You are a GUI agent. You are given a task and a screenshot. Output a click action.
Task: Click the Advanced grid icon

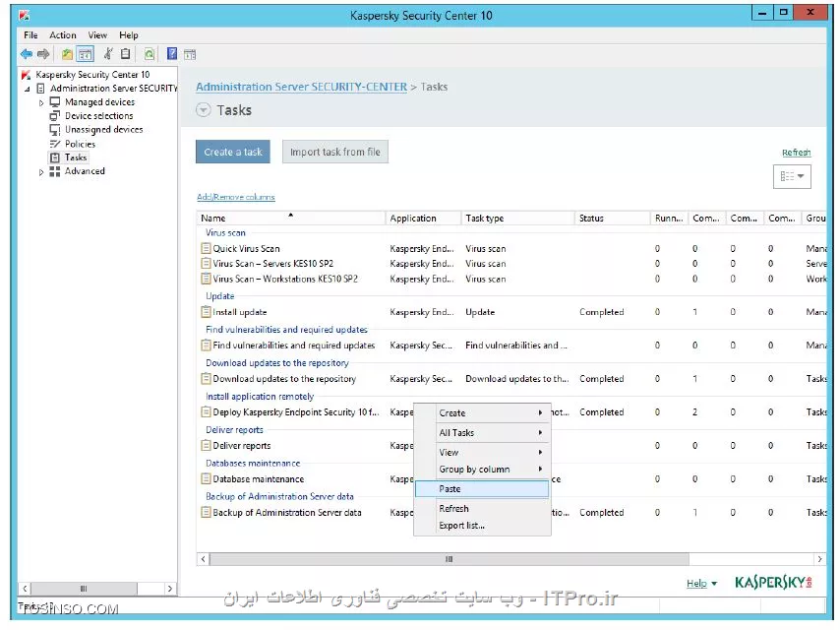click(x=55, y=171)
